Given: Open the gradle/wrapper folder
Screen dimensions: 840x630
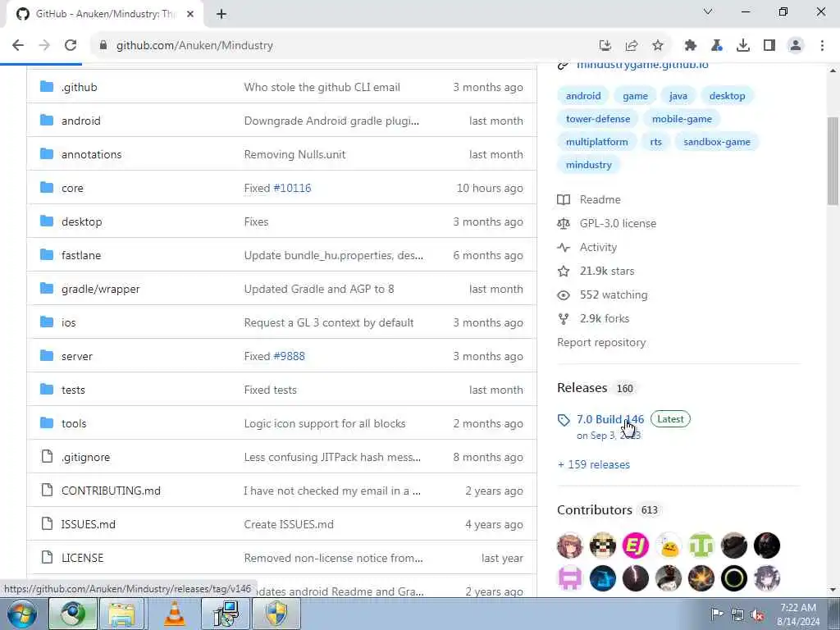Looking at the screenshot, I should 100,289.
